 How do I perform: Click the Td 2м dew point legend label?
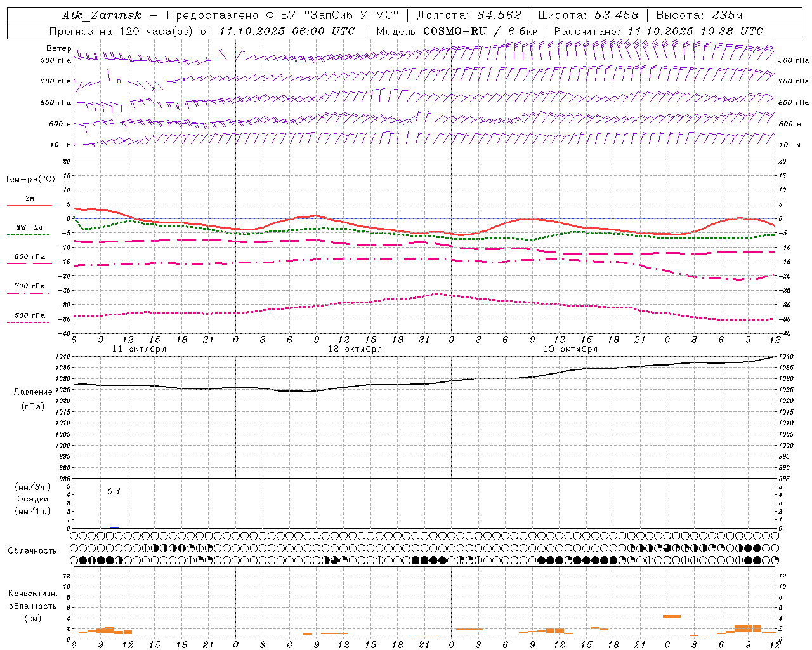30,227
